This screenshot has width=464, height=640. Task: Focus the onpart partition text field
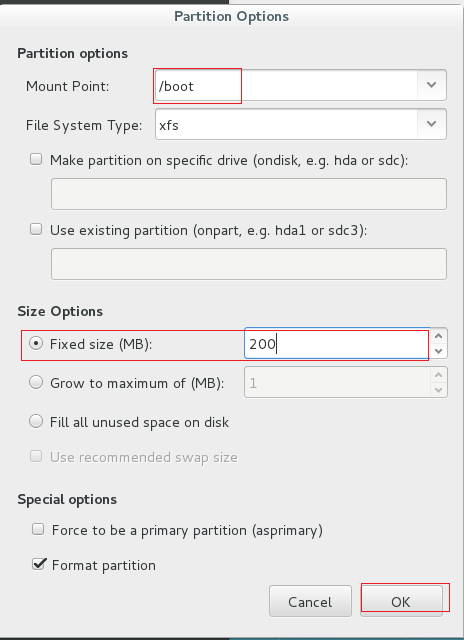tap(249, 264)
